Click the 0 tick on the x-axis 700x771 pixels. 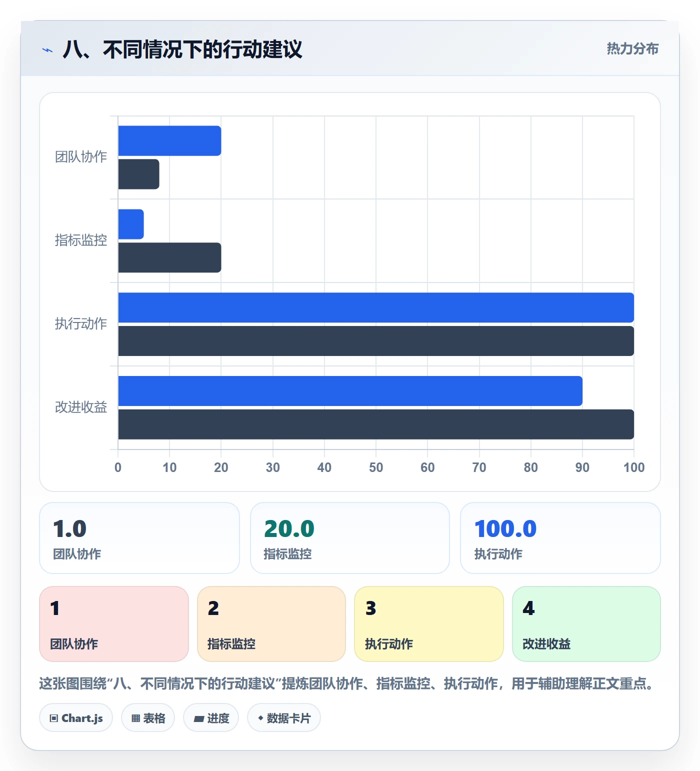point(118,467)
